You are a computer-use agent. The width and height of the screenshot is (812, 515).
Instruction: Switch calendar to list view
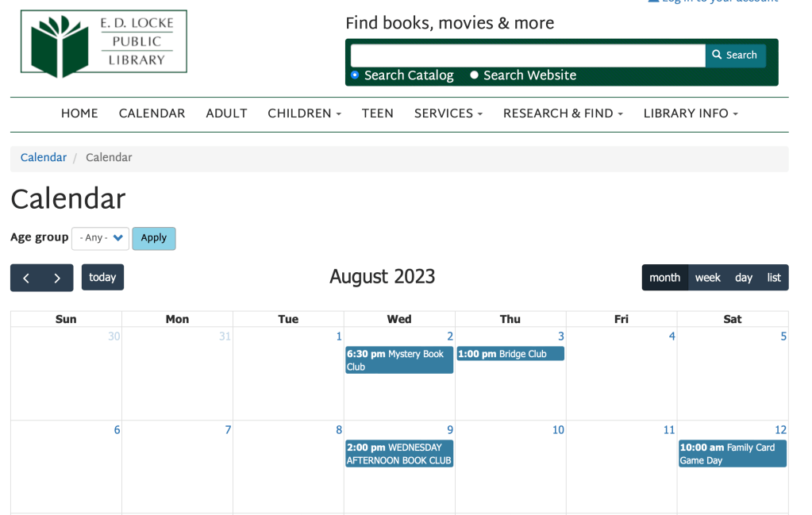coord(774,278)
